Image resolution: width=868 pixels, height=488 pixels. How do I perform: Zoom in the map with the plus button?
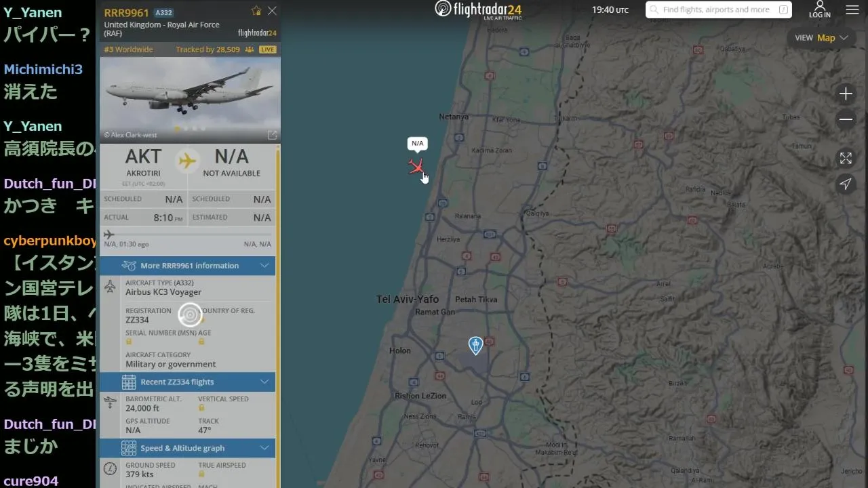coord(846,94)
